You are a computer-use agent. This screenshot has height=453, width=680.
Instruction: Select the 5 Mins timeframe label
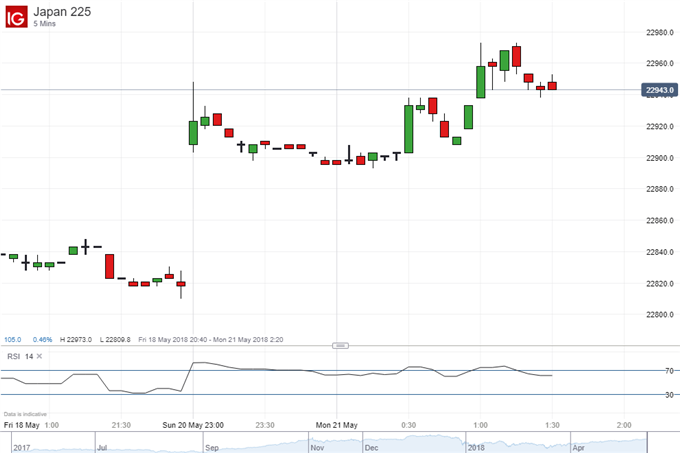click(x=45, y=24)
